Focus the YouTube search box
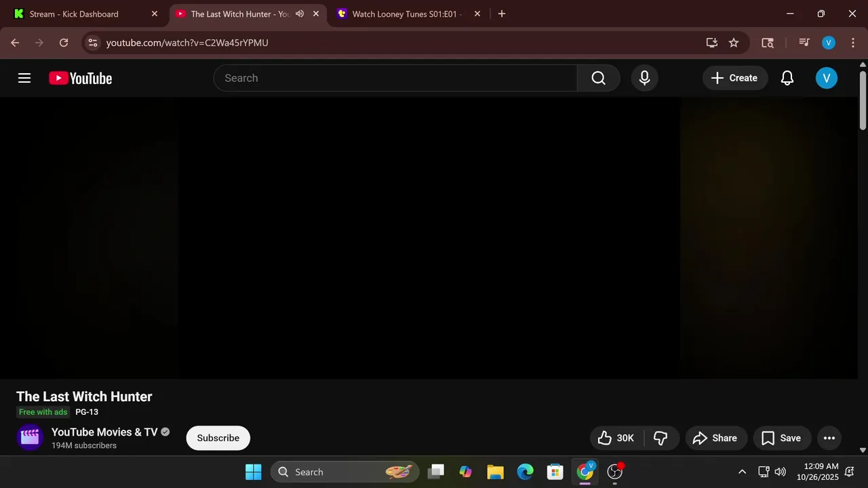Image resolution: width=868 pixels, height=488 pixels. 395,78
